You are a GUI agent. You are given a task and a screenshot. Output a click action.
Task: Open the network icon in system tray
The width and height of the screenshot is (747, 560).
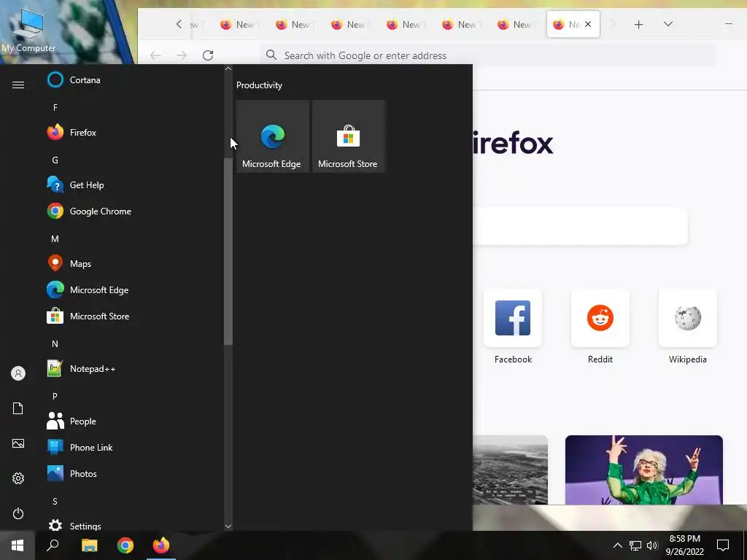pos(635,545)
